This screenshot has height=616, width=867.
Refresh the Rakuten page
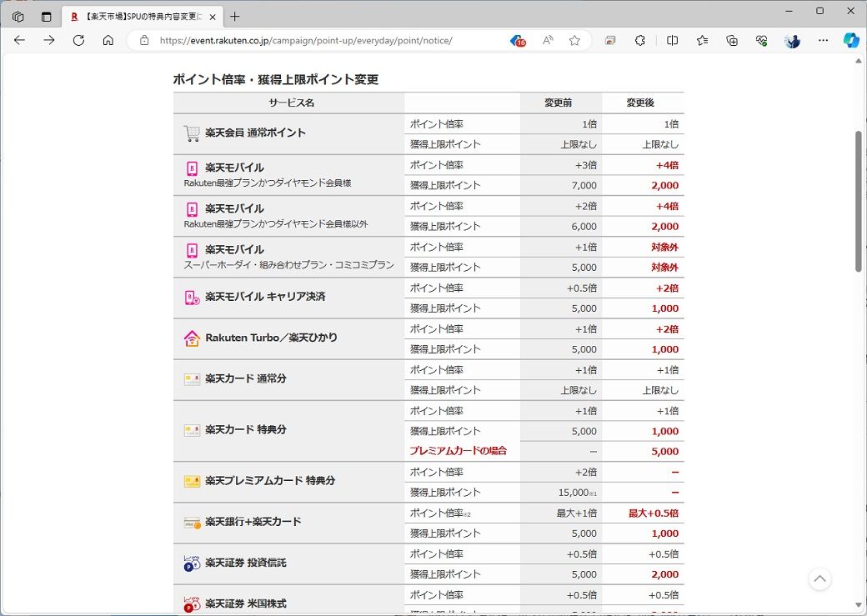click(78, 39)
